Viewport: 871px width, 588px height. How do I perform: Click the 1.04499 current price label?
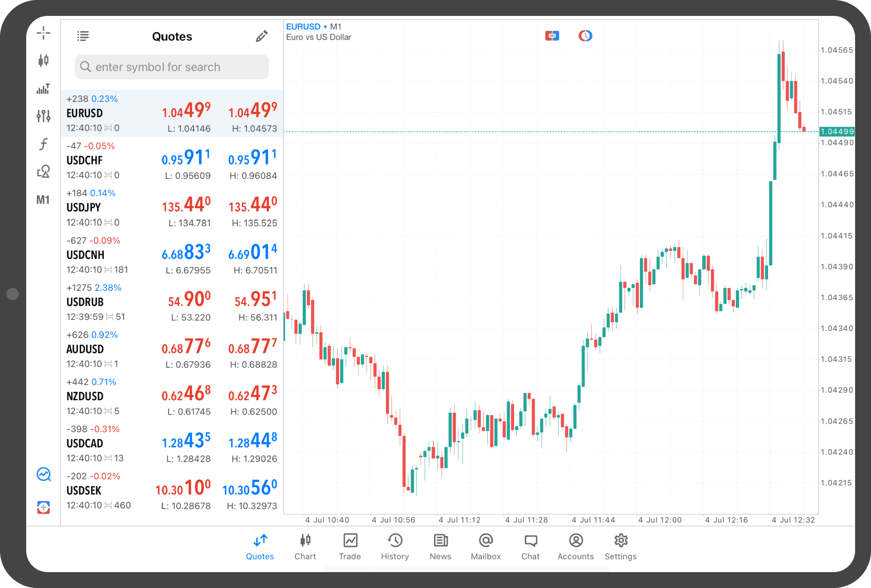[837, 132]
